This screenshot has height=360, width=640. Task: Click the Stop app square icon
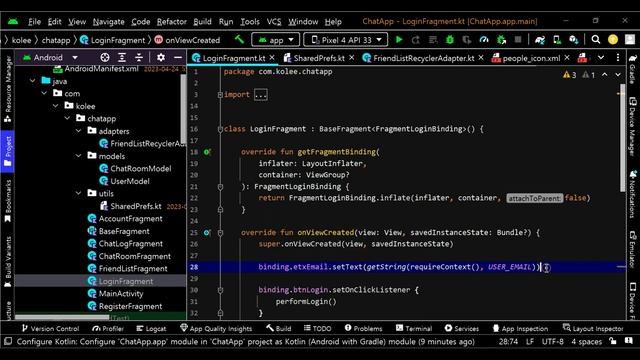518,40
